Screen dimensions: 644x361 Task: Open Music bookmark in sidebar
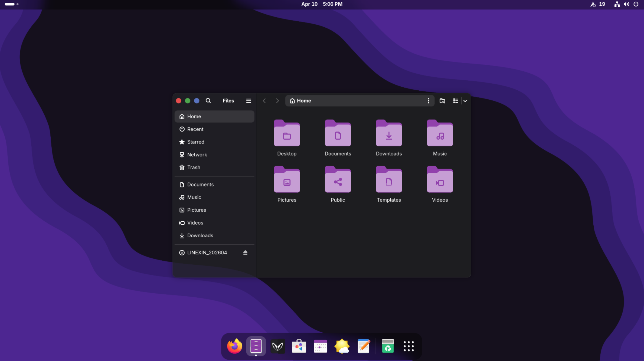click(x=214, y=197)
